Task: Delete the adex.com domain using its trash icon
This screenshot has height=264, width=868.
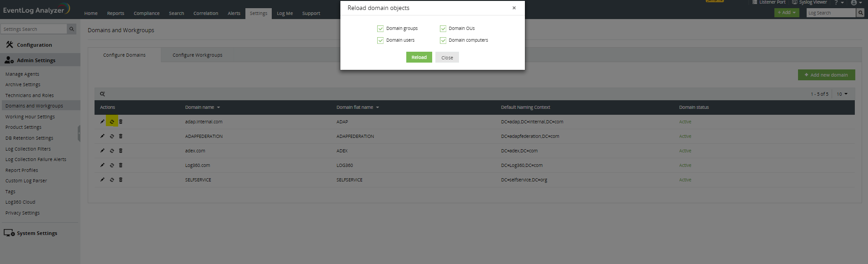Action: (120, 151)
